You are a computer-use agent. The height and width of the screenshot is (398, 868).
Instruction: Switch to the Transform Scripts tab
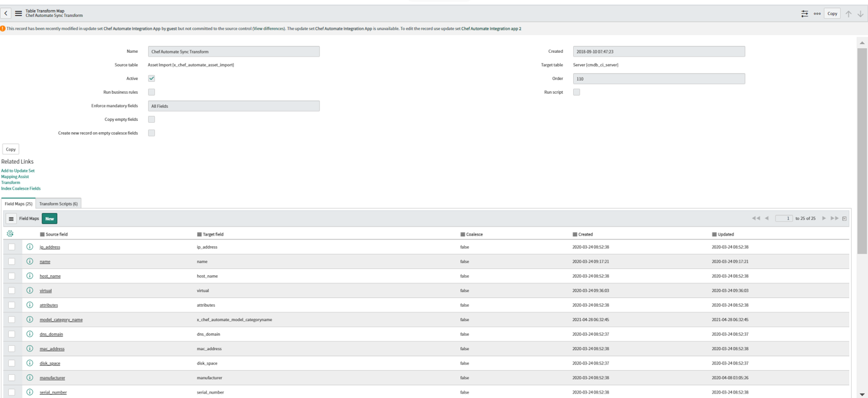click(x=57, y=203)
